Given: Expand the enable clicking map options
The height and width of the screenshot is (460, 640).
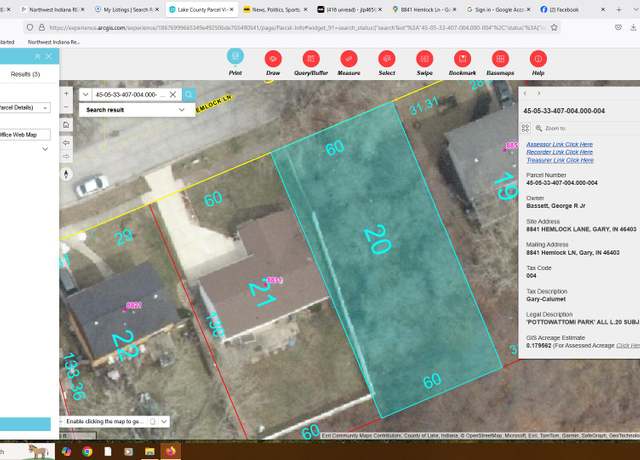Looking at the screenshot, I should tap(164, 421).
